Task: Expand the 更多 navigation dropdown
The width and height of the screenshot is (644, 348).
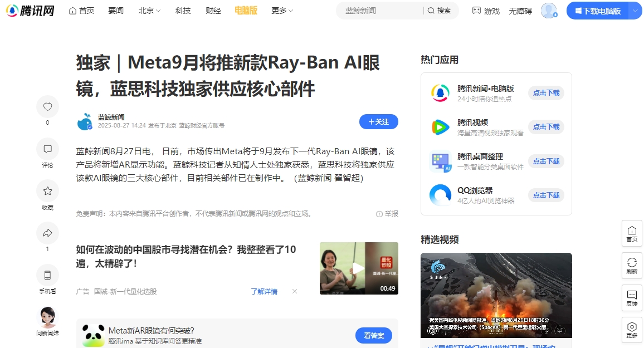Action: click(282, 11)
